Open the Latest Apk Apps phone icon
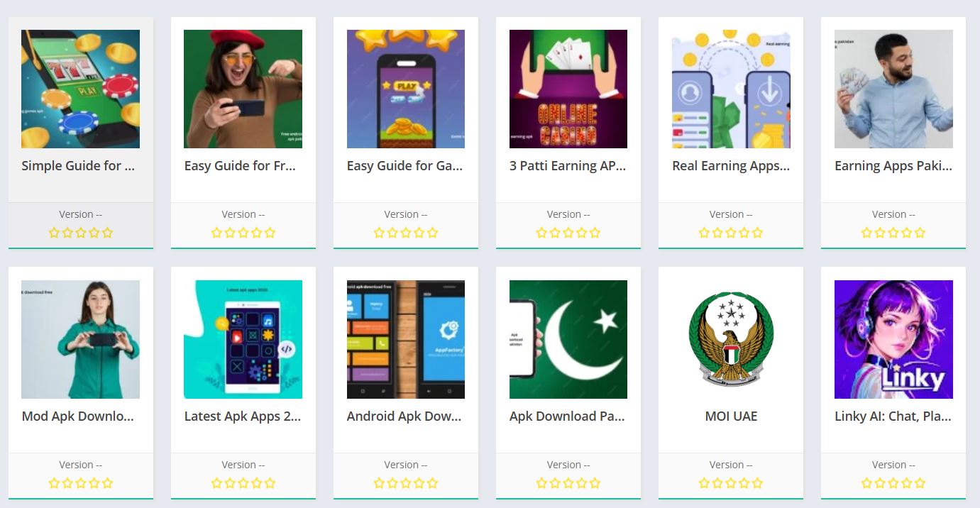Screen dimensions: 980x508 243,339
